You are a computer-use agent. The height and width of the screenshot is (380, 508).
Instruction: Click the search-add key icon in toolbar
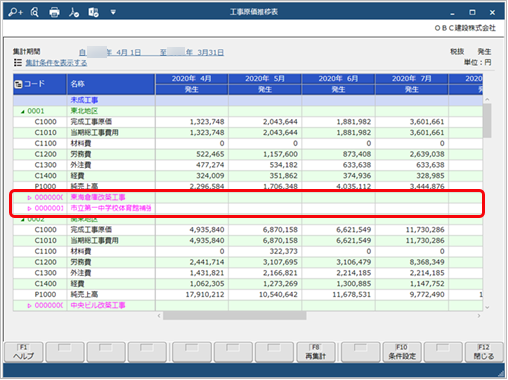point(15,12)
